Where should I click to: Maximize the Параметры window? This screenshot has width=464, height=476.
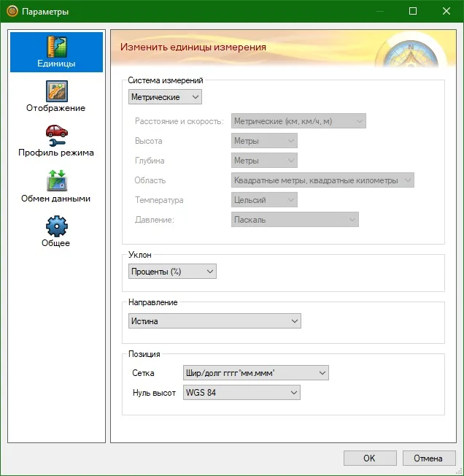(413, 11)
